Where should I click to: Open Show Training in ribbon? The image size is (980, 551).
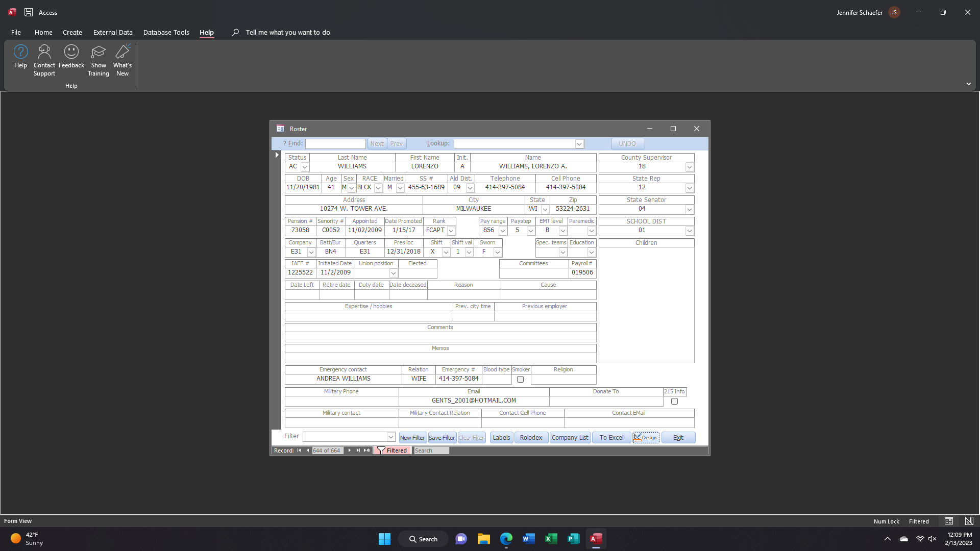(99, 52)
